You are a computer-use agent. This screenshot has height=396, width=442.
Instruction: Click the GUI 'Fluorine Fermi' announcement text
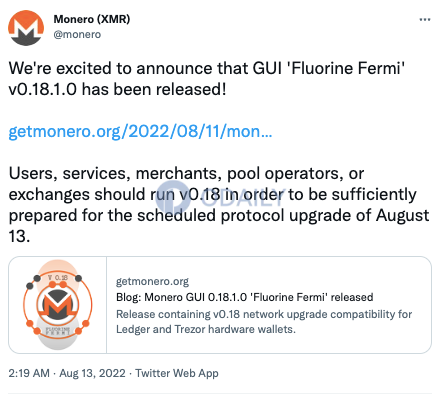[329, 68]
